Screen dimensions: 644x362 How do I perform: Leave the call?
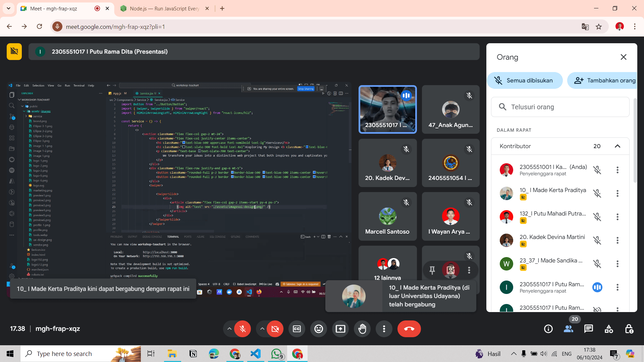coord(409,329)
